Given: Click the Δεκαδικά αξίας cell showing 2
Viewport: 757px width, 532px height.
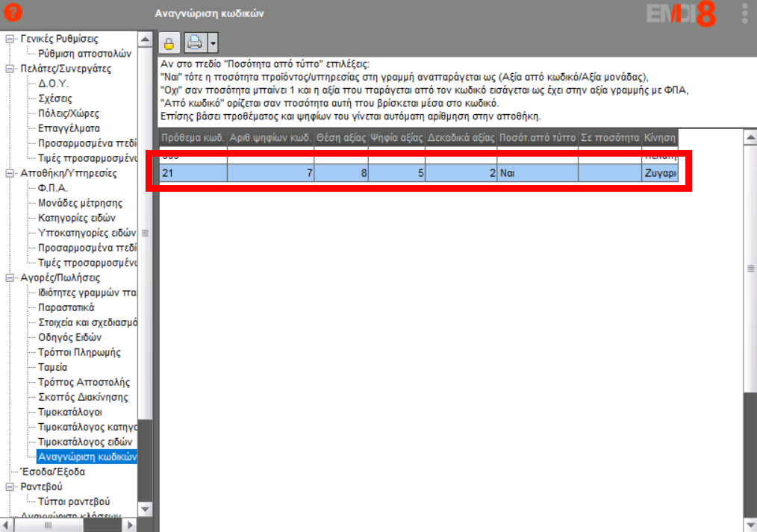Looking at the screenshot, I should (x=461, y=173).
